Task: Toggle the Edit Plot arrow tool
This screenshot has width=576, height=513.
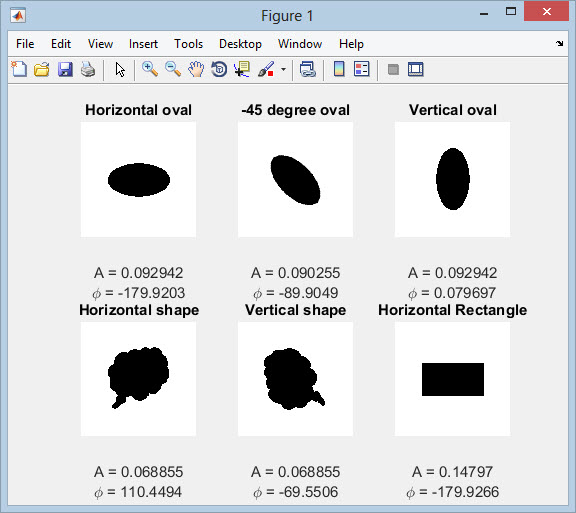Action: tap(120, 69)
